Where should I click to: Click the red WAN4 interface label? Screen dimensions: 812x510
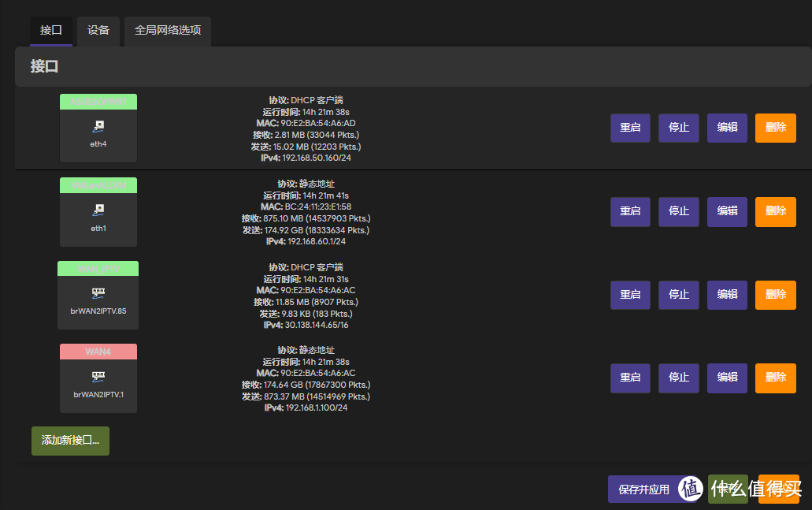(98, 352)
